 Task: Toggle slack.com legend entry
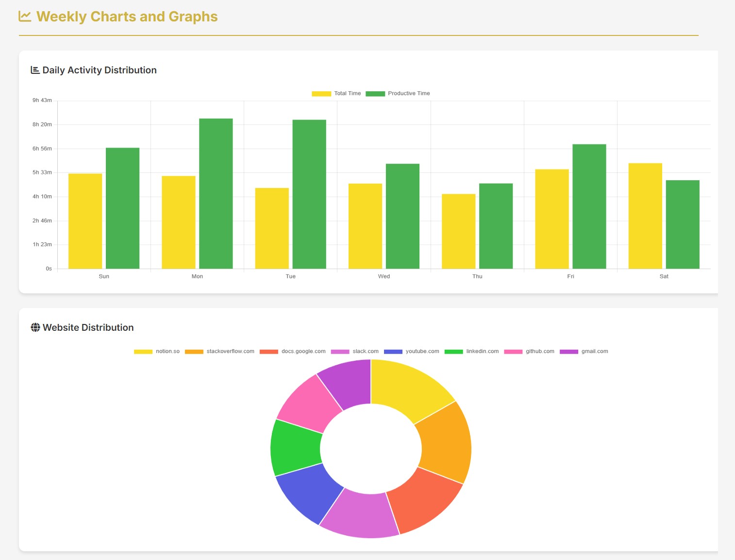coord(355,352)
